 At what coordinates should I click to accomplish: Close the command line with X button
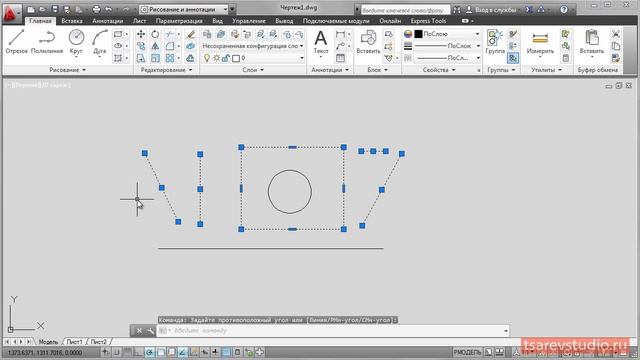click(139, 331)
